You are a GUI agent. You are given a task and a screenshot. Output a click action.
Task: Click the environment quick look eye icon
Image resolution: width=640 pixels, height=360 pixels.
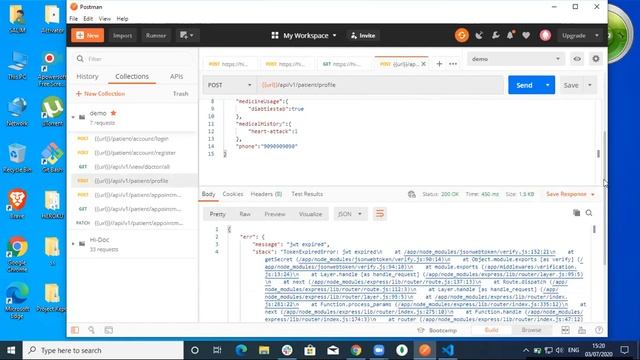(577, 59)
